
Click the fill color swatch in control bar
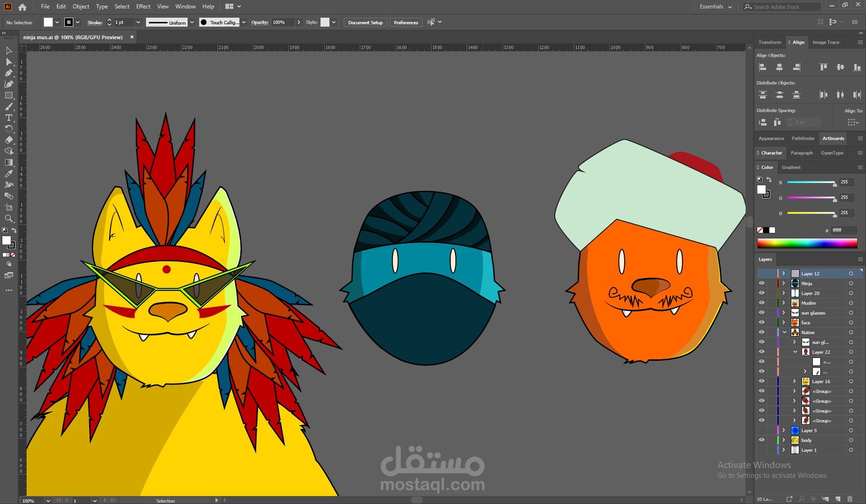(x=48, y=22)
